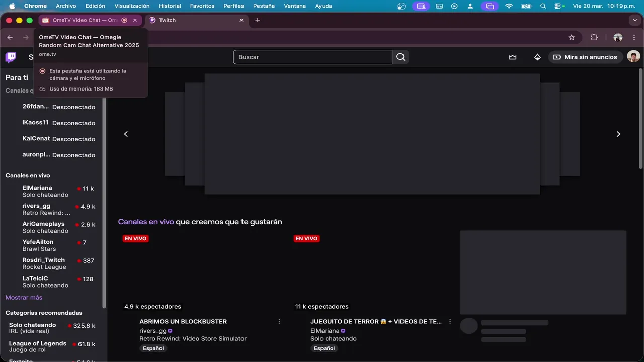The height and width of the screenshot is (362, 644).
Task: Open options menu for rivers_gg stream card
Action: pyautogui.click(x=279, y=321)
